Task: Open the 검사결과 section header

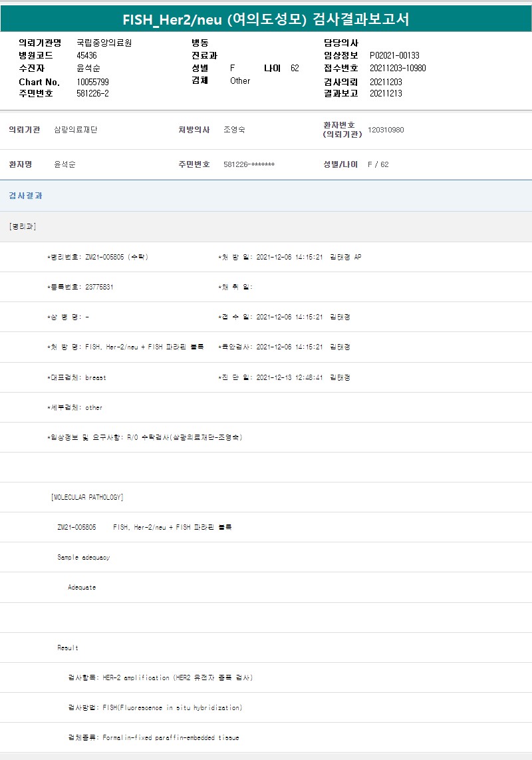Action: click(x=26, y=196)
